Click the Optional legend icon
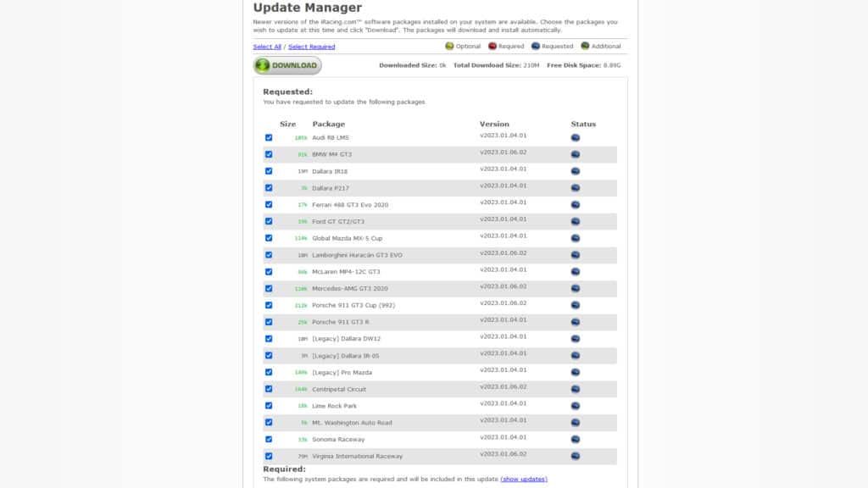The width and height of the screenshot is (868, 488). (449, 46)
